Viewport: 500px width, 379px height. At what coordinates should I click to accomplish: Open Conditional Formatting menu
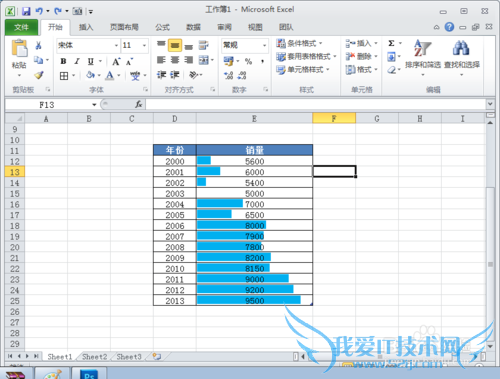click(299, 43)
